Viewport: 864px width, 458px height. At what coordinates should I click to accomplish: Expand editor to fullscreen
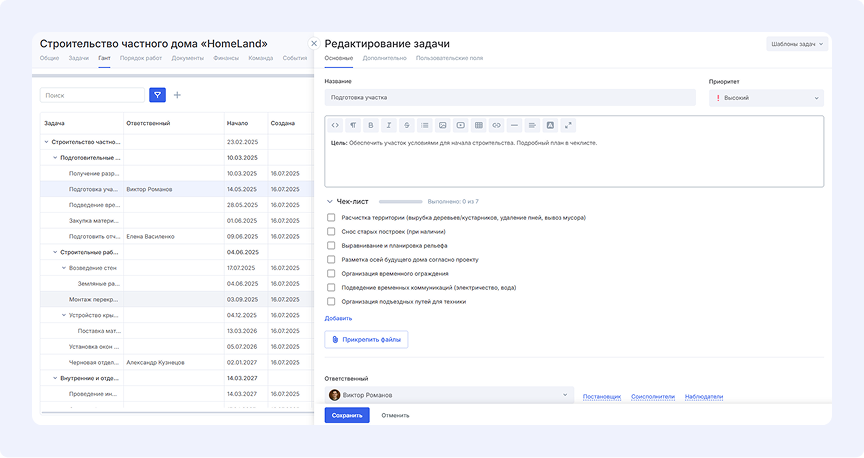coord(568,125)
